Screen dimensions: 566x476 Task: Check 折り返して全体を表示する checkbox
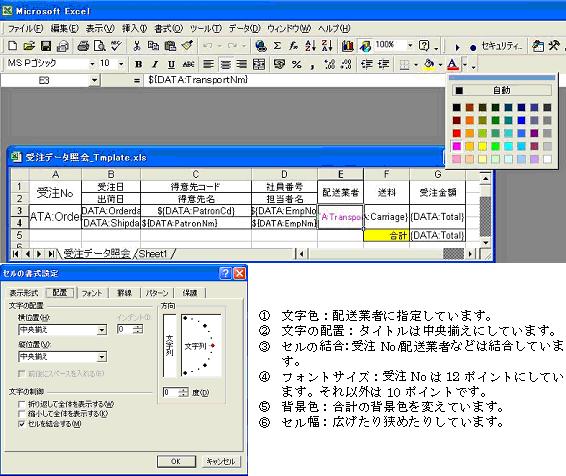click(x=22, y=404)
